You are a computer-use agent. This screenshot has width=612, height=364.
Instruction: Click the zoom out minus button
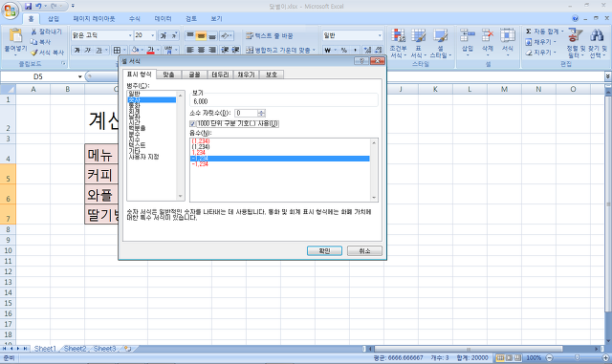550,357
